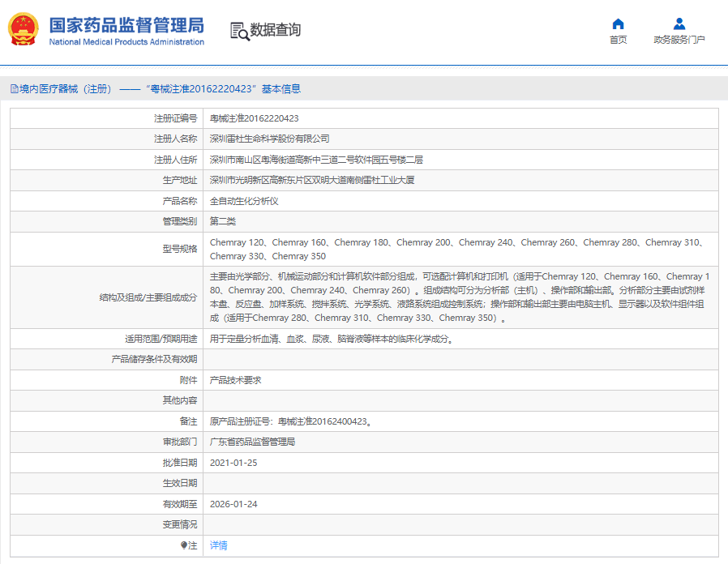Click 适用范围/预期用途 label
Image resolution: width=728 pixels, height=564 pixels.
tap(161, 339)
